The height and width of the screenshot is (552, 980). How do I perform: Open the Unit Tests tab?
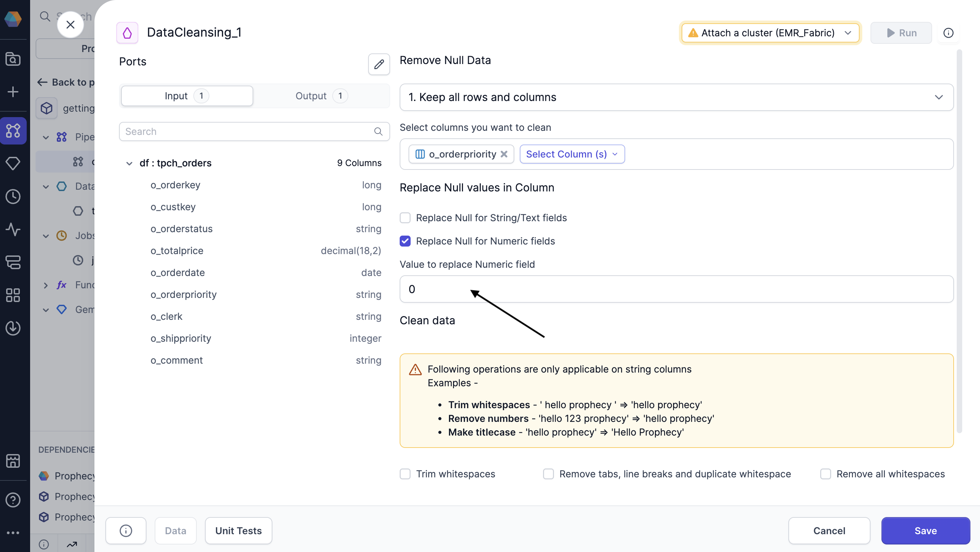click(x=238, y=531)
